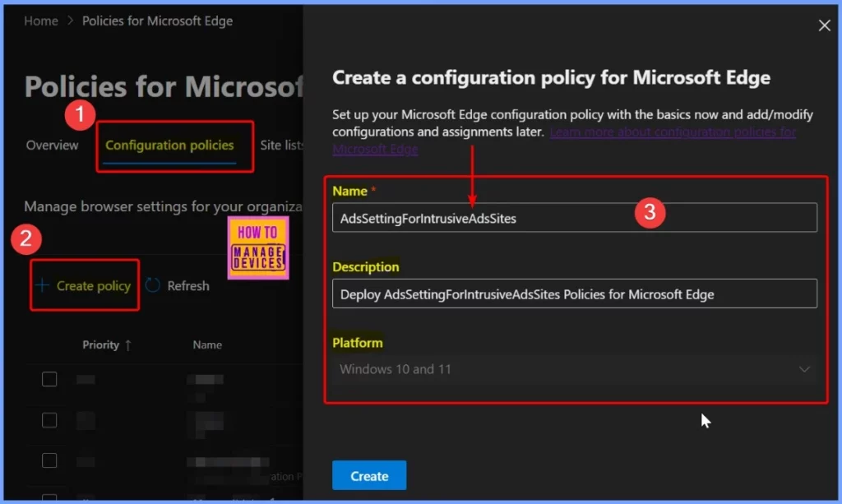
Task: Sort by Priority column header
Action: [100, 344]
